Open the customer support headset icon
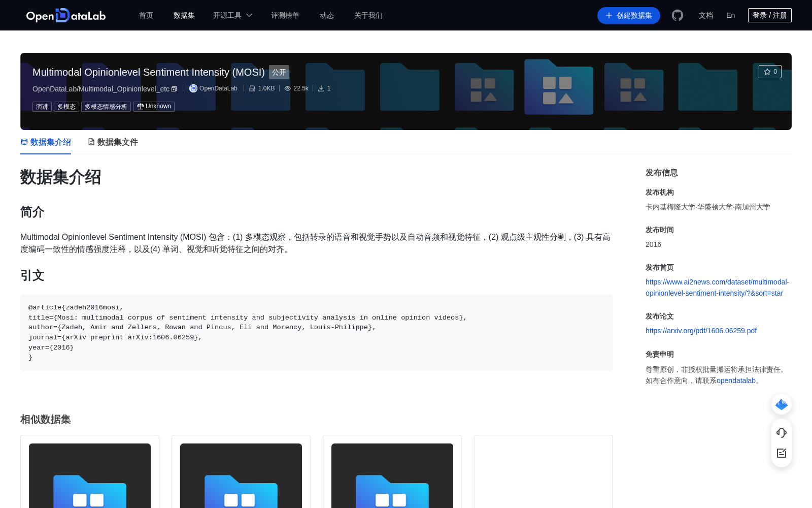Image resolution: width=812 pixels, height=508 pixels. pyautogui.click(x=782, y=433)
